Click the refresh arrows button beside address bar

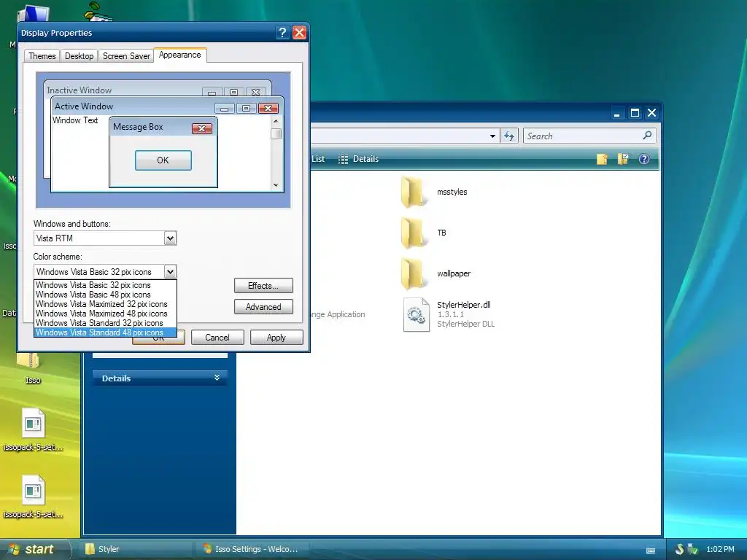coord(509,136)
